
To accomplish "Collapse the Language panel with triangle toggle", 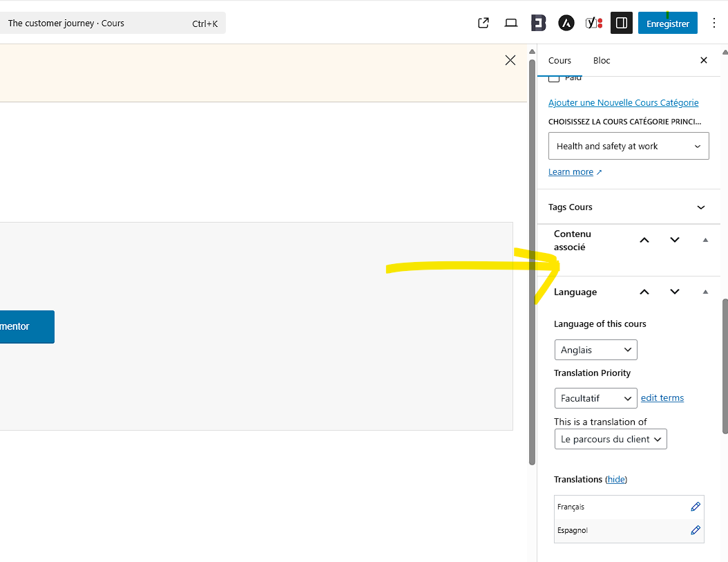I will click(x=705, y=292).
